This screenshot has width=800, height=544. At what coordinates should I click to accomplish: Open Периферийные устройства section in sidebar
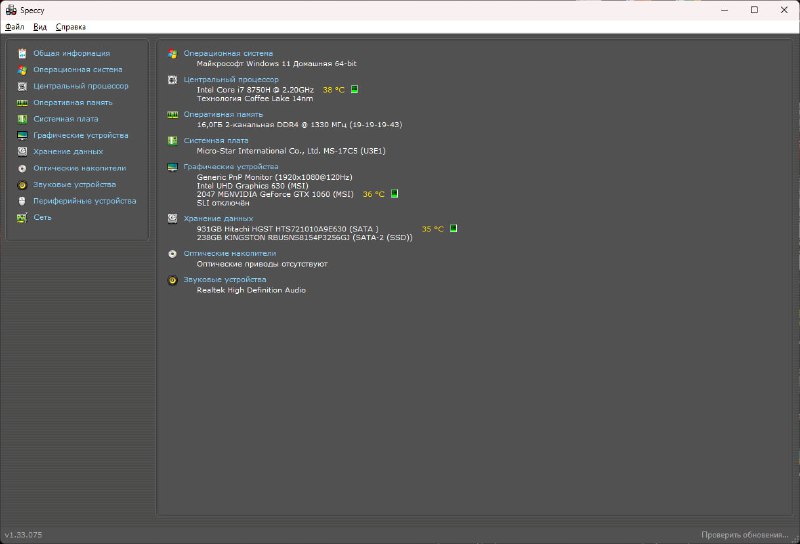[85, 201]
